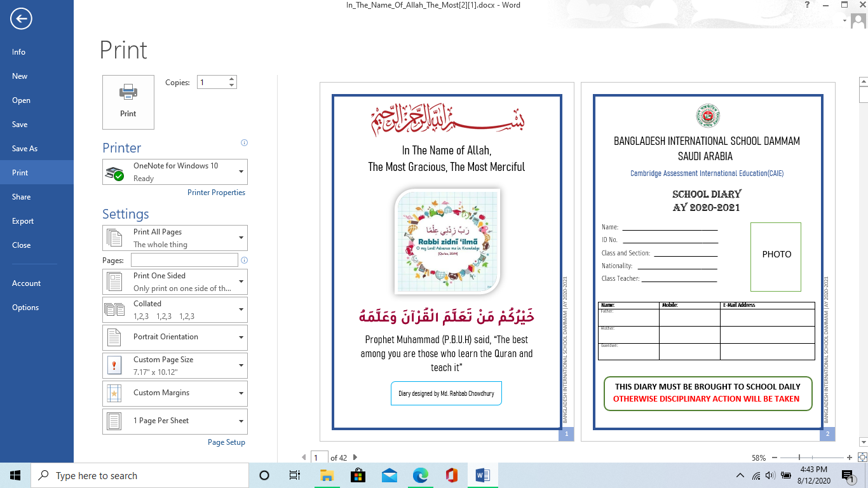Screen dimensions: 868x488
Task: Click the info icon beside Pages field
Action: [x=245, y=260]
